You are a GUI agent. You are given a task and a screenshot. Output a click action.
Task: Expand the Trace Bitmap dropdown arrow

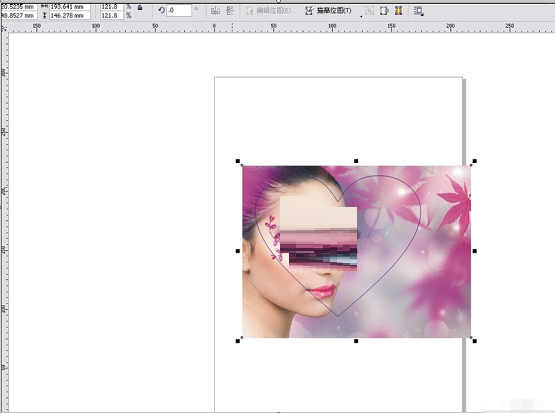point(361,16)
